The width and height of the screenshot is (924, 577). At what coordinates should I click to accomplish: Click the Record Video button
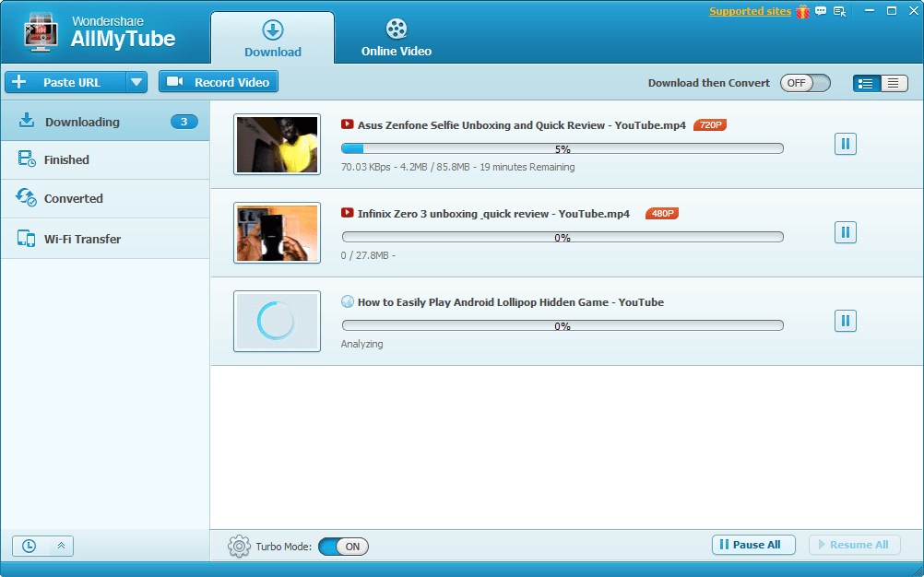218,82
